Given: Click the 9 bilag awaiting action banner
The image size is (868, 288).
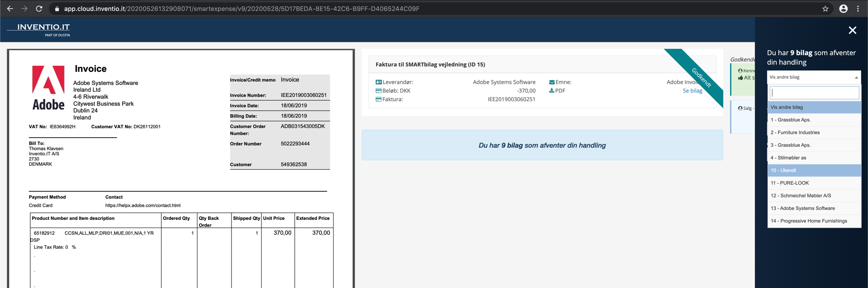Looking at the screenshot, I should tap(542, 145).
